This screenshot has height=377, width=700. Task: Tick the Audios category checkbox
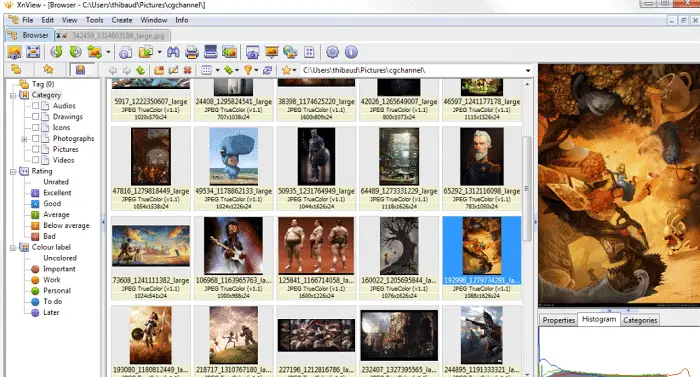click(x=35, y=106)
